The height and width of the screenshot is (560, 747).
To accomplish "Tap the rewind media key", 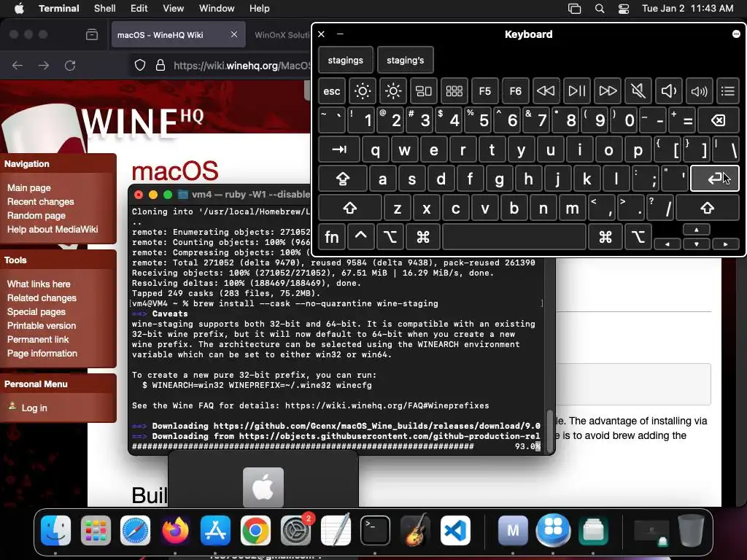I will click(546, 91).
